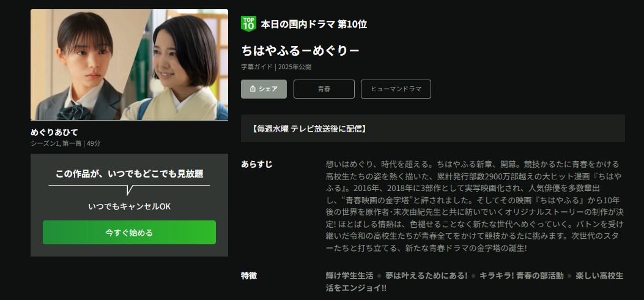Screen dimensions: 644x300
Task: Click the play icon on the episode thumbnail
Action: coord(129,65)
